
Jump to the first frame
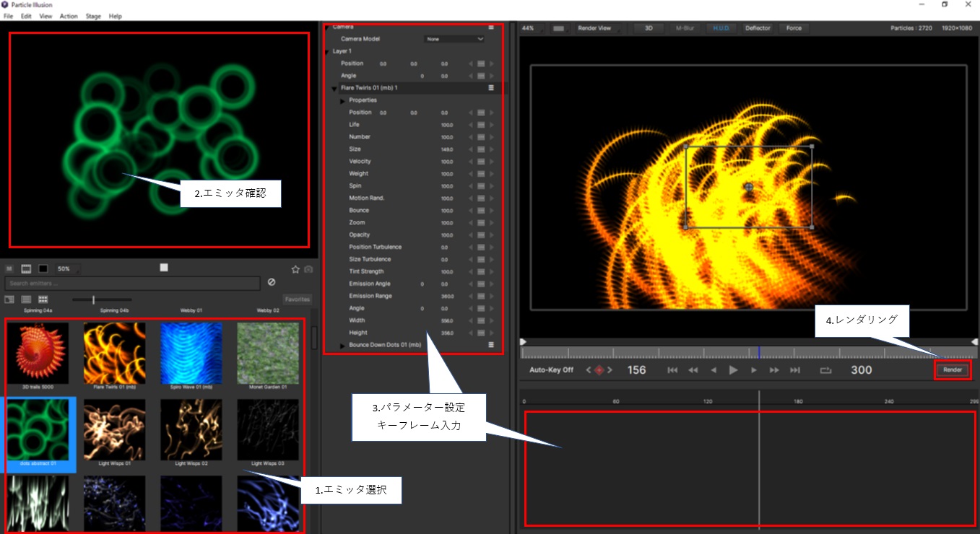tap(672, 370)
